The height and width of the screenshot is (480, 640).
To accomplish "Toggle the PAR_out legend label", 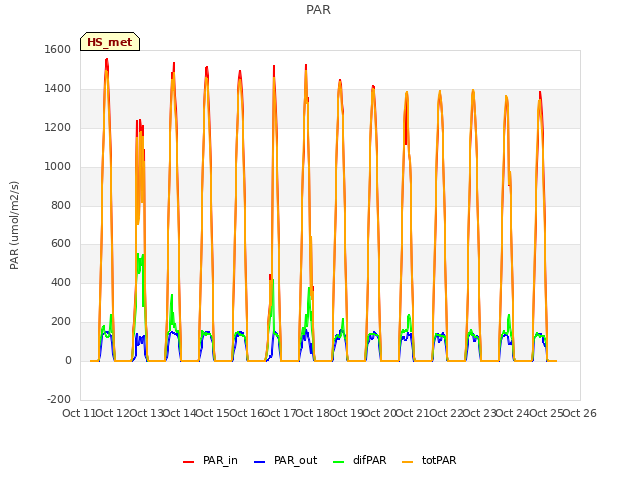I will [x=296, y=460].
